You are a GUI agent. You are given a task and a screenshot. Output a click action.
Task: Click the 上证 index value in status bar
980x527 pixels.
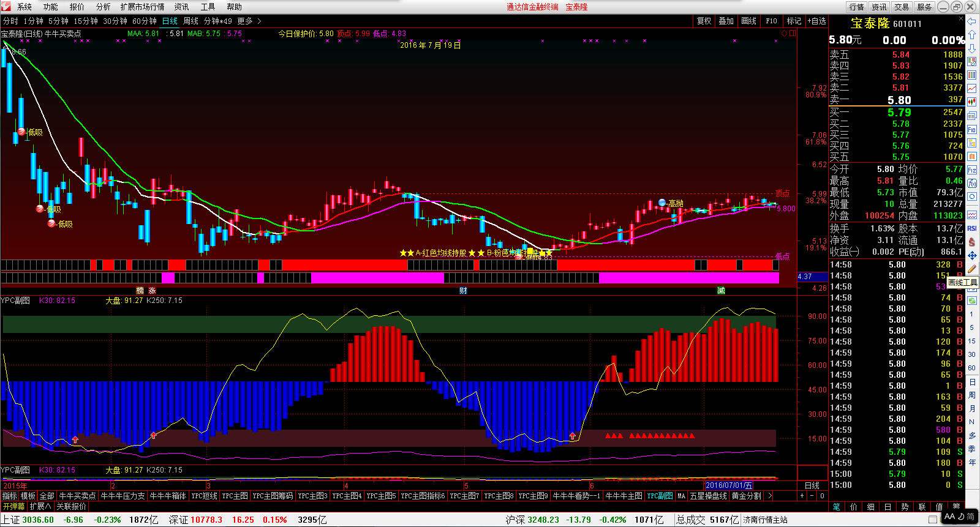tap(39, 520)
